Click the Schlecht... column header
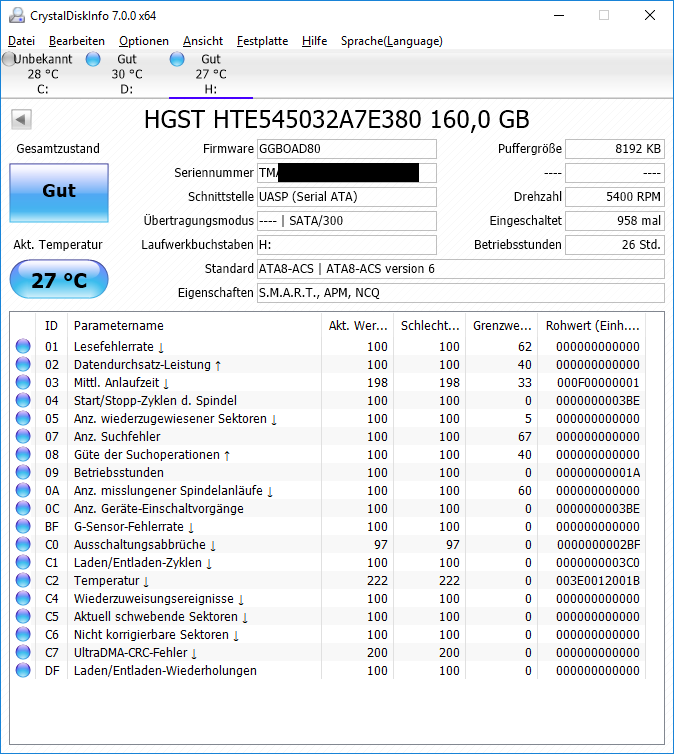 (x=430, y=326)
